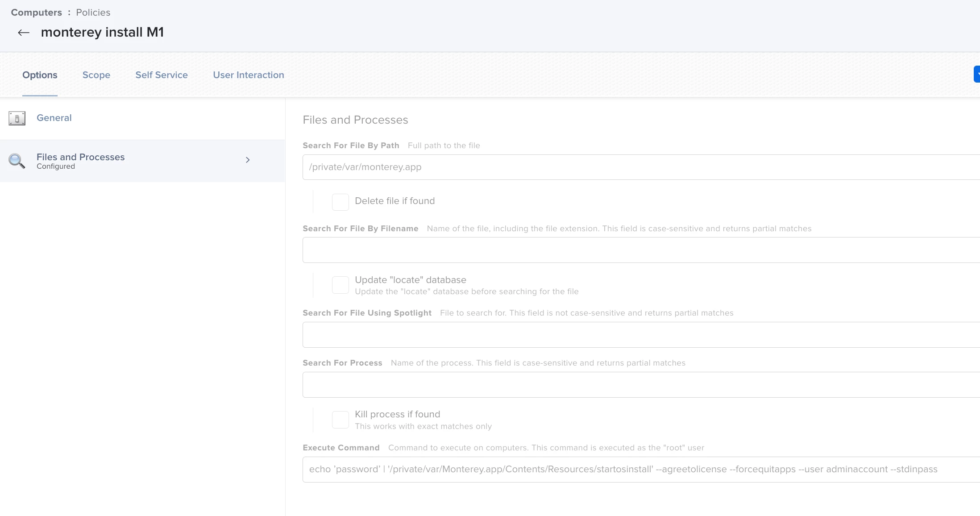Viewport: 980px width, 516px height.
Task: Go back using the left arrow icon
Action: (24, 33)
